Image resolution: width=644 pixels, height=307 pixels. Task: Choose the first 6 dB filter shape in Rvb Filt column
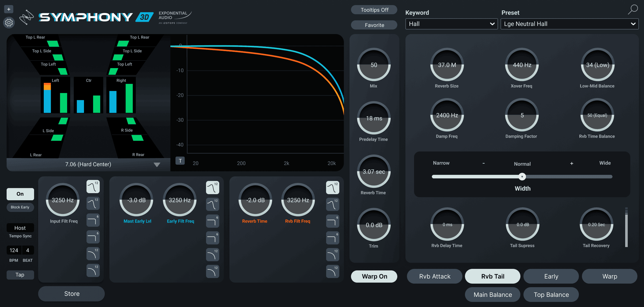point(332,221)
